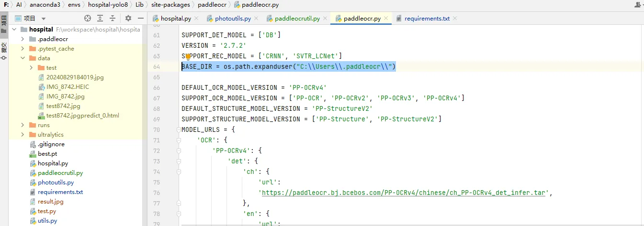Select IMG_8742.jpg file

65,97
